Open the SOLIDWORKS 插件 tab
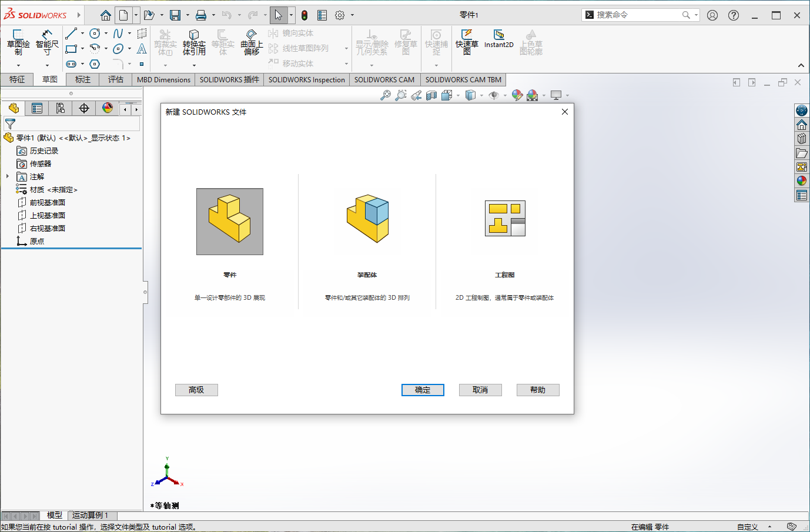810x532 pixels. pos(229,79)
